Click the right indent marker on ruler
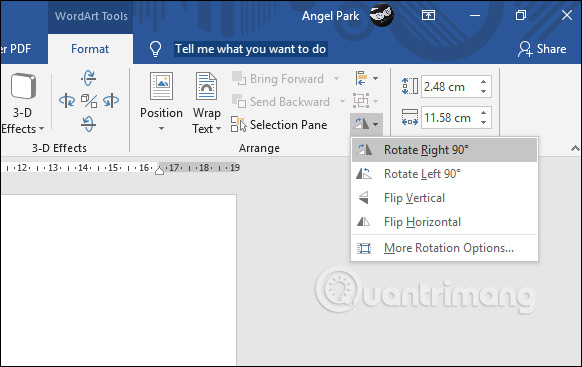The image size is (582, 367). point(159,170)
